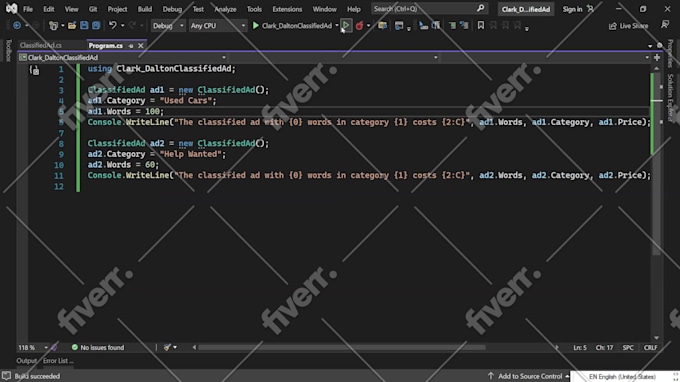Start without debugging outlined play icon
Image resolution: width=680 pixels, height=382 pixels.
(346, 26)
